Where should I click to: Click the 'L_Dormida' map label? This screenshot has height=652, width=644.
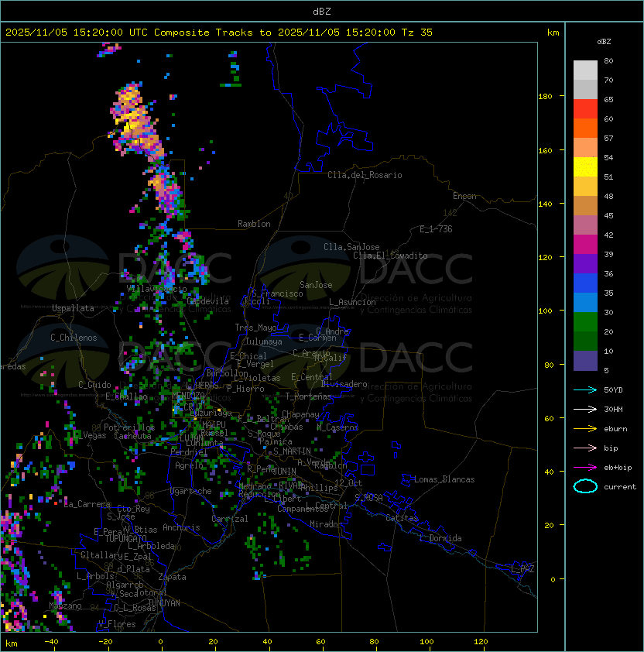(440, 538)
